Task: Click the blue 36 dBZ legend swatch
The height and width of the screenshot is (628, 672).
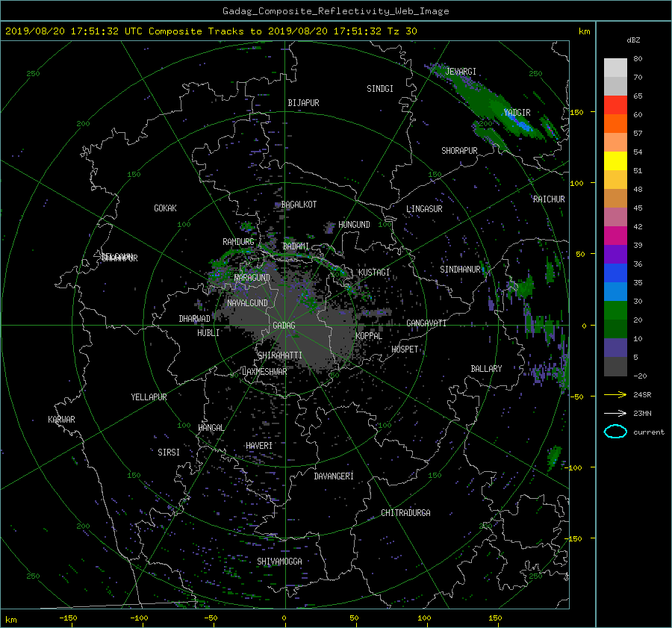Action: [x=615, y=273]
